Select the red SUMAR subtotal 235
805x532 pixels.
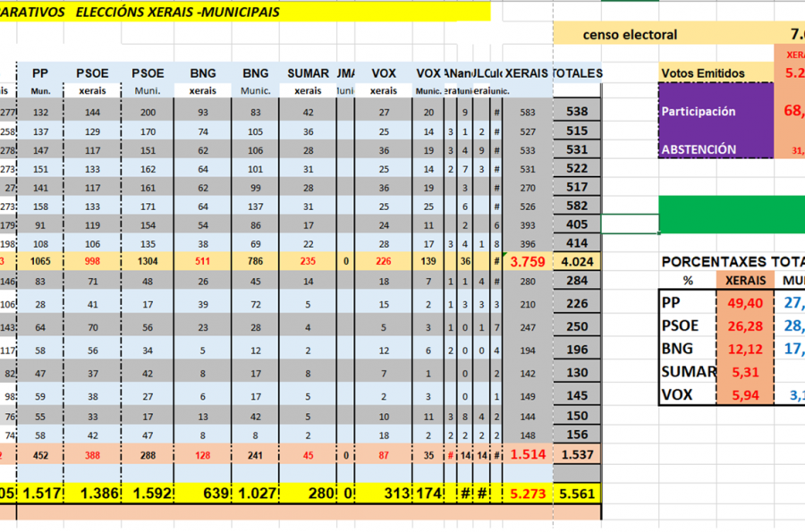[308, 261]
